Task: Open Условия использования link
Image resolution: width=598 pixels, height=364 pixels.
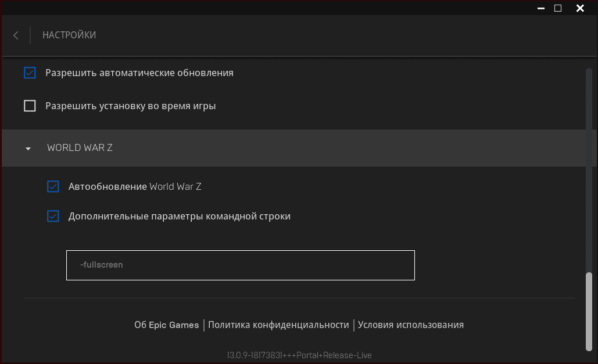Action: click(411, 325)
